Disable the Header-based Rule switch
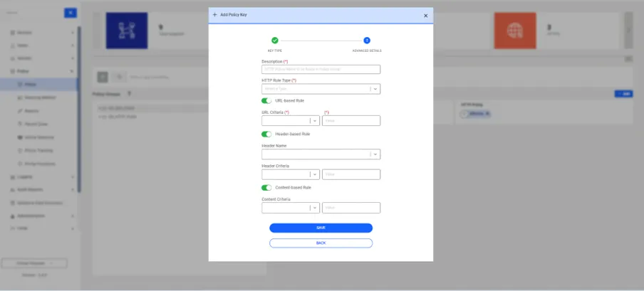644x291 pixels. coord(266,134)
